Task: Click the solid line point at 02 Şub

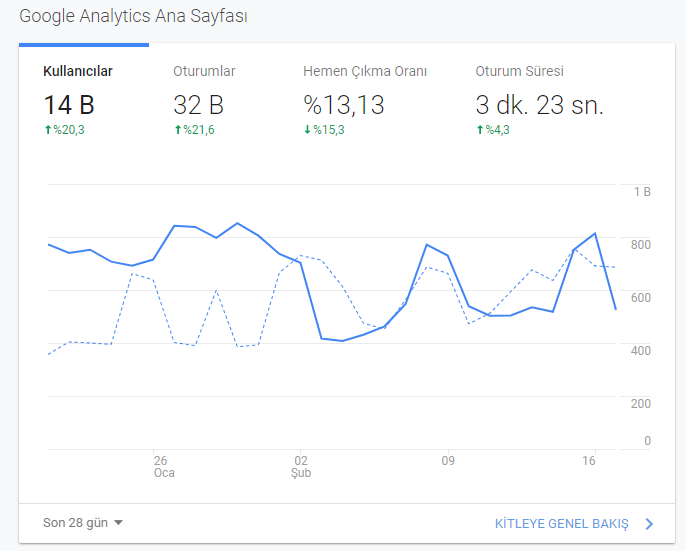Action: [301, 263]
